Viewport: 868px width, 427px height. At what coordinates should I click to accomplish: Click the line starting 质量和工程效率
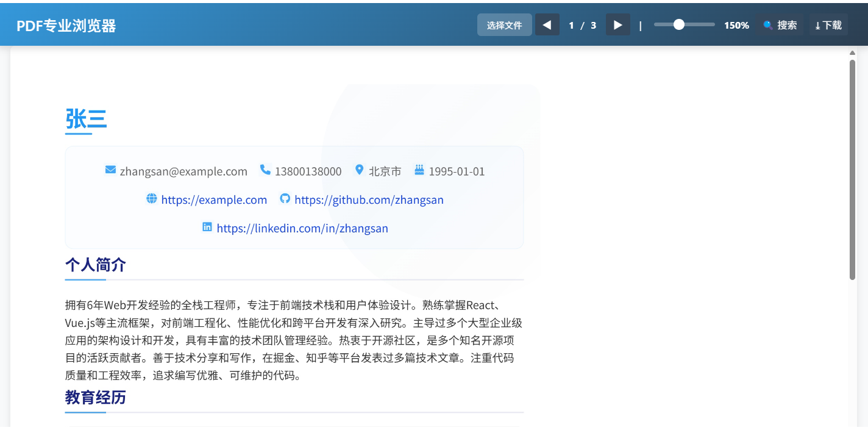coord(183,376)
